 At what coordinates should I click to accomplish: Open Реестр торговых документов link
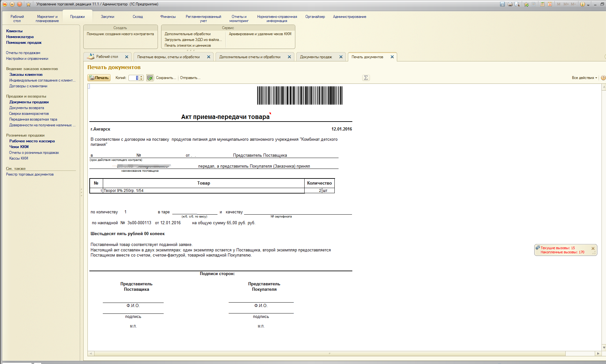[30, 174]
